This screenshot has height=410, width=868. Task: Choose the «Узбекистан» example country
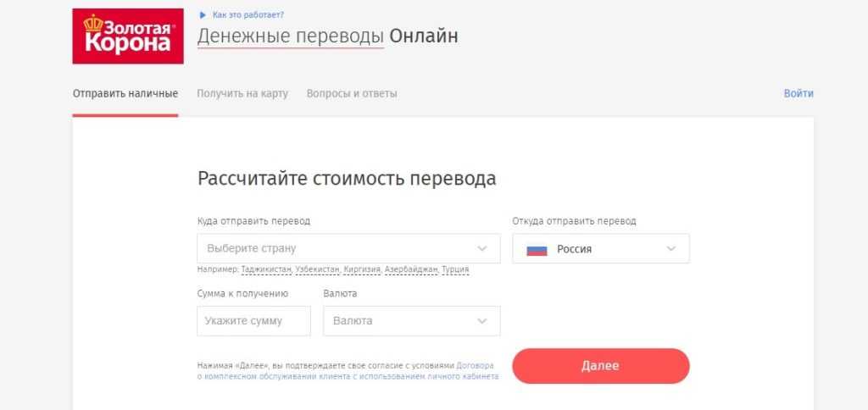point(318,269)
